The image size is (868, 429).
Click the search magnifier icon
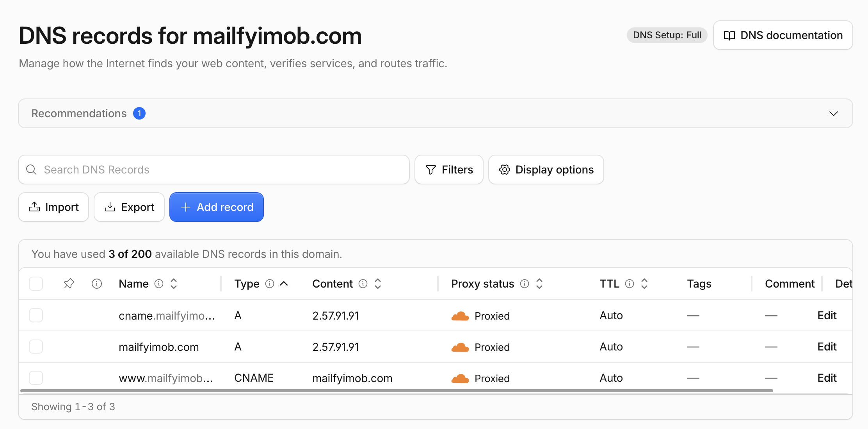click(31, 170)
